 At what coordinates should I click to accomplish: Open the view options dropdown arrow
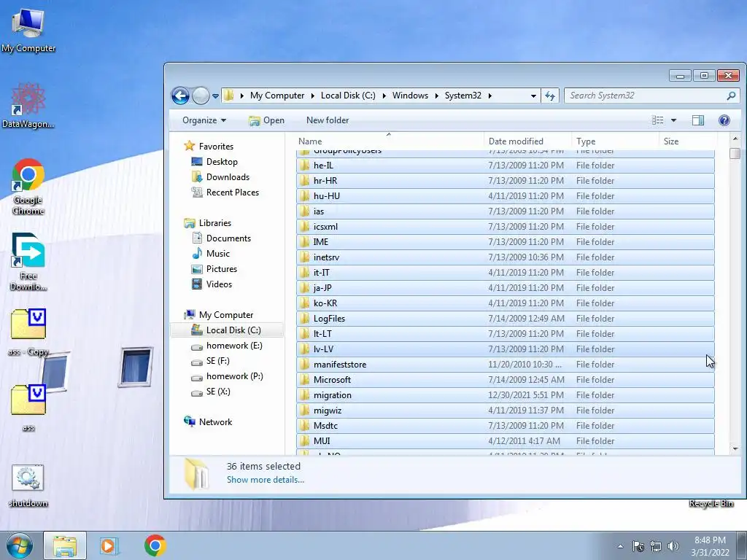coord(673,120)
